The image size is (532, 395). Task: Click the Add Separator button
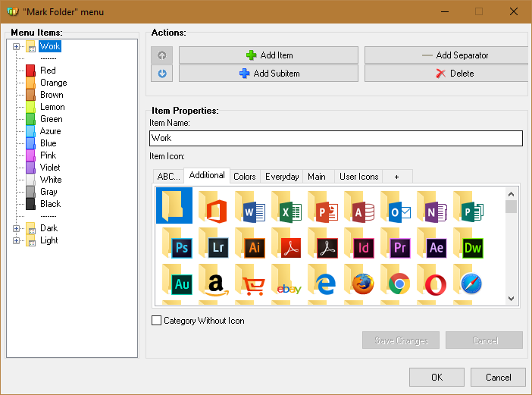(446, 55)
